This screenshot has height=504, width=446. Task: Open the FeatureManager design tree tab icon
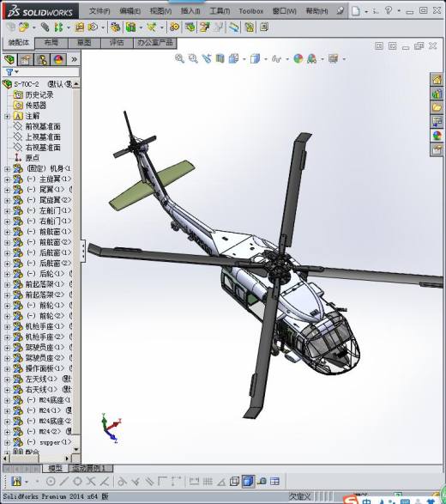click(9, 60)
